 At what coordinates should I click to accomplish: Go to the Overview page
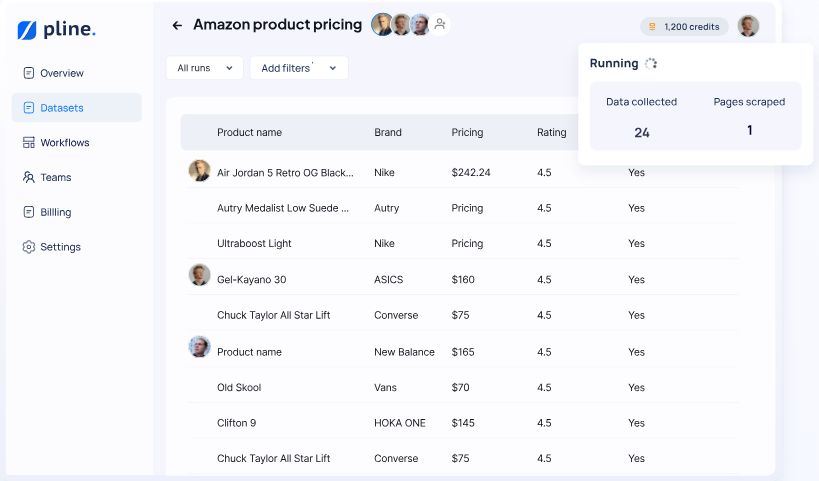[x=61, y=73]
